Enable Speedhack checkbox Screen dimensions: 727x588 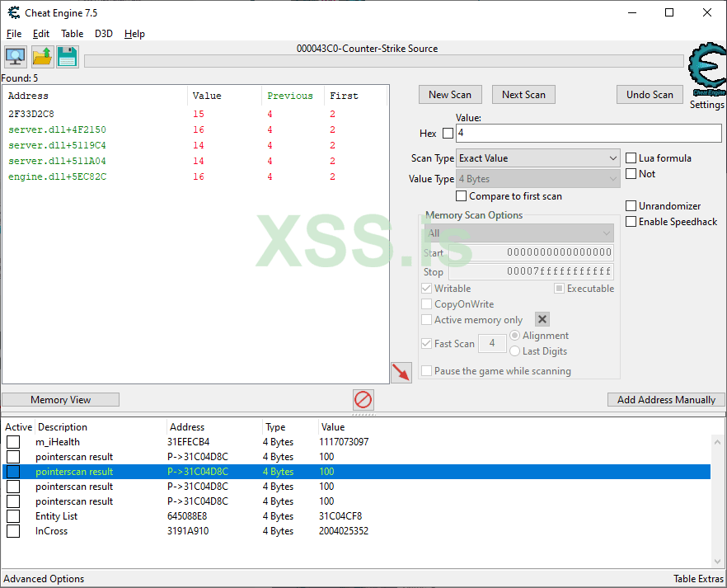click(x=631, y=222)
